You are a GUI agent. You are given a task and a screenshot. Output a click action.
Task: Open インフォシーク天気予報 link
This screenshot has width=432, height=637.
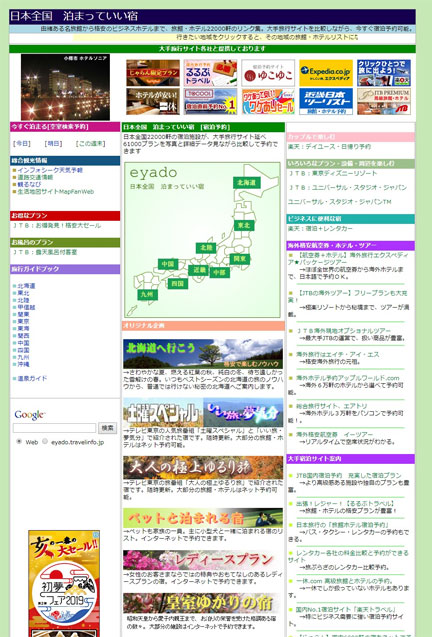coord(50,170)
